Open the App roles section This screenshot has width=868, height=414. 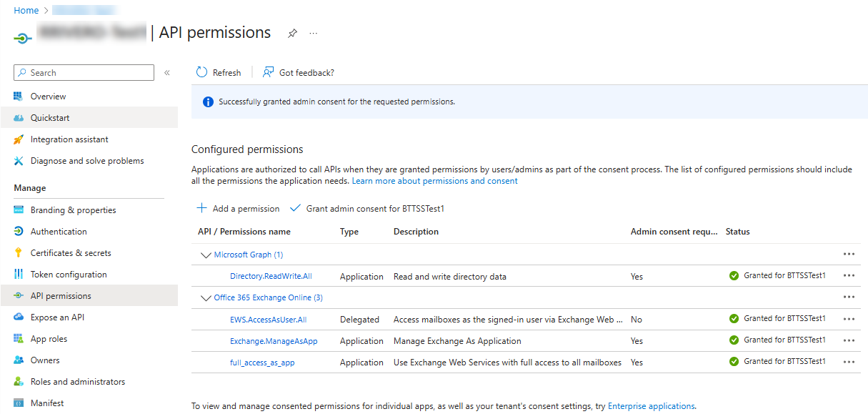[x=49, y=339]
